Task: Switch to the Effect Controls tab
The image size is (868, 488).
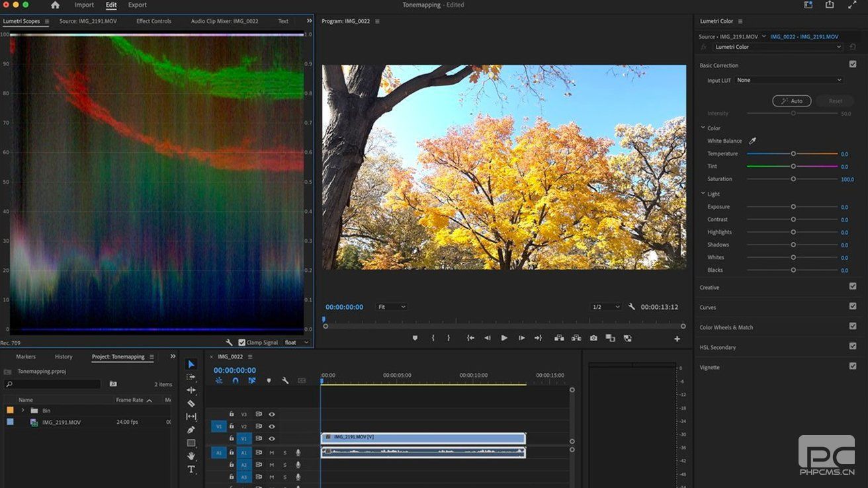Action: [x=153, y=21]
